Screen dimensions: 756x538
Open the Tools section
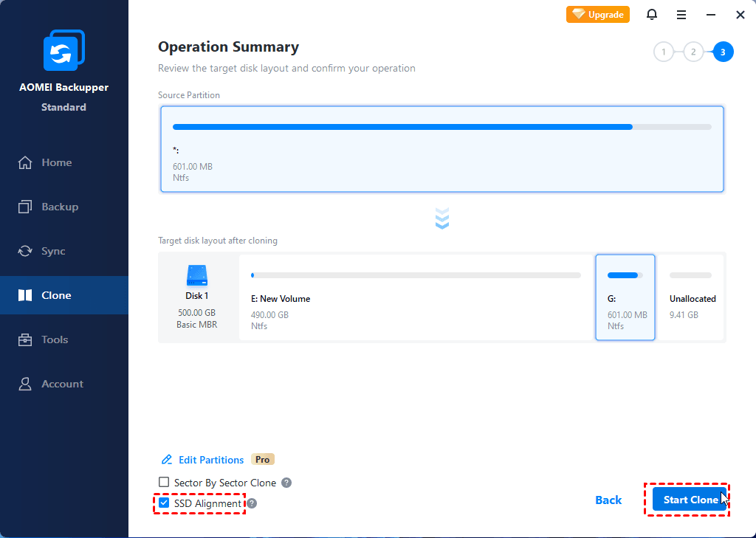pos(64,339)
